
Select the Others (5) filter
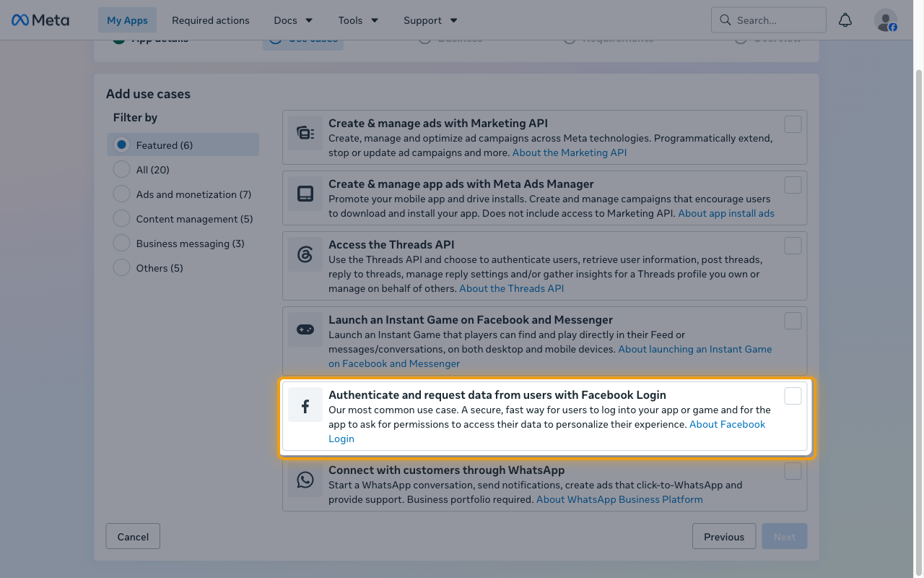183,268
